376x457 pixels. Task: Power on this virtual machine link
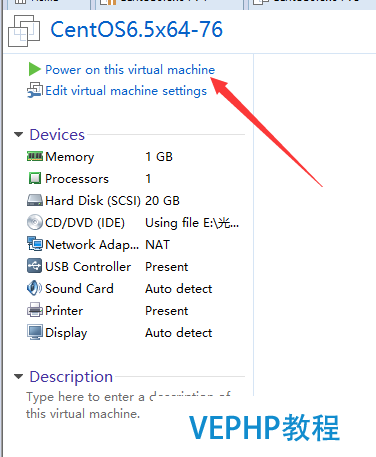click(130, 70)
